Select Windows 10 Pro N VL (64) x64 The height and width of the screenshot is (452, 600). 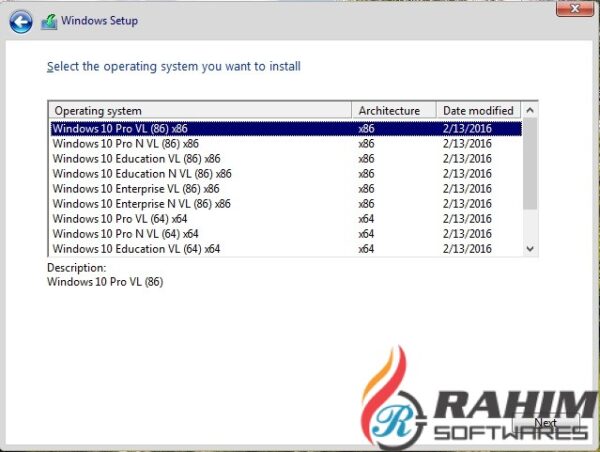tap(286, 234)
